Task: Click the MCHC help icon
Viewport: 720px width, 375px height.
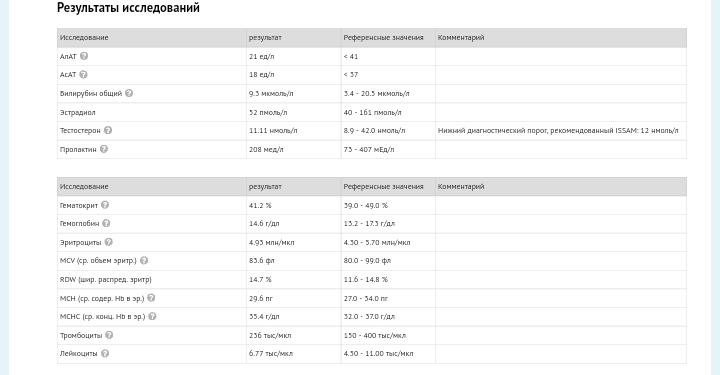Action: click(152, 316)
